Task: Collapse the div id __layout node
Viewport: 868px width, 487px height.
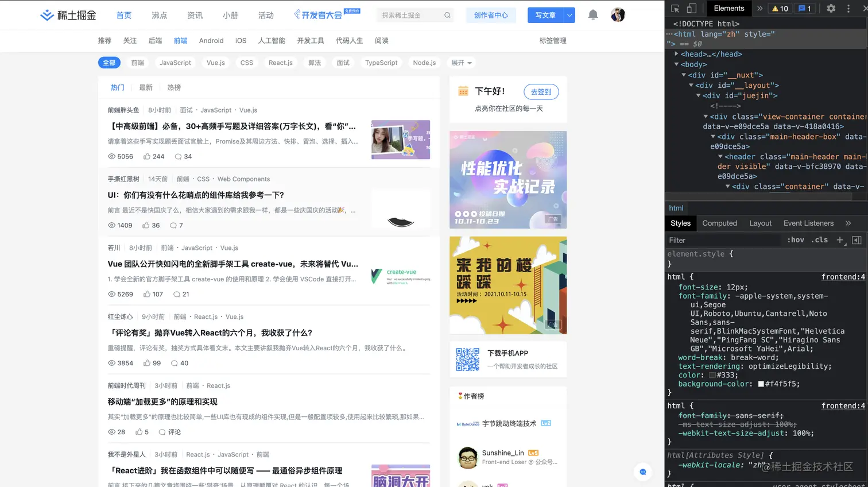Action: [x=691, y=85]
